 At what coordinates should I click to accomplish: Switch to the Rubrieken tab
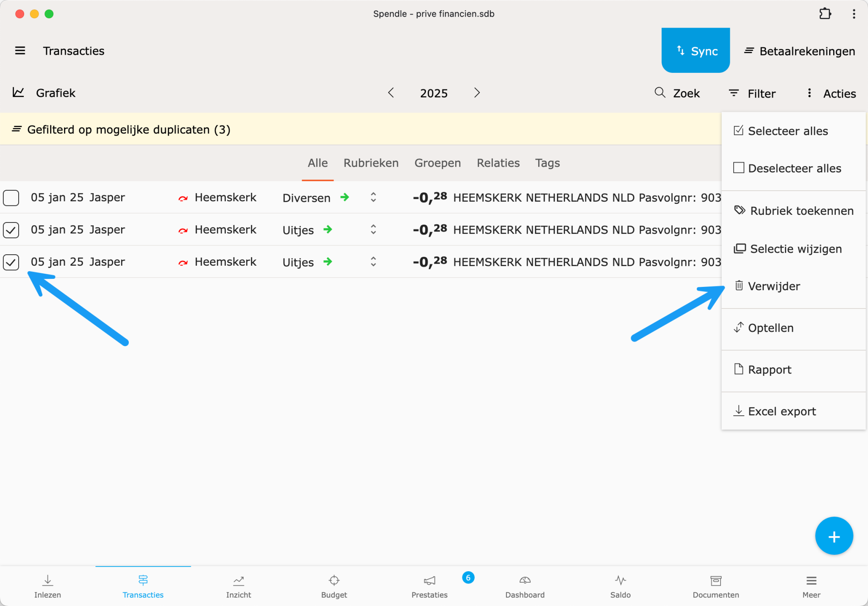pos(371,163)
